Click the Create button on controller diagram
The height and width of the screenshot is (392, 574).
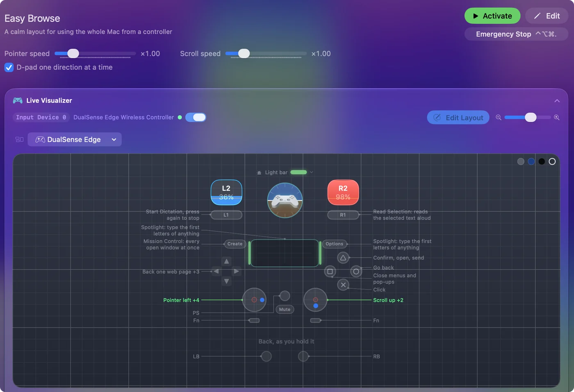pos(235,244)
